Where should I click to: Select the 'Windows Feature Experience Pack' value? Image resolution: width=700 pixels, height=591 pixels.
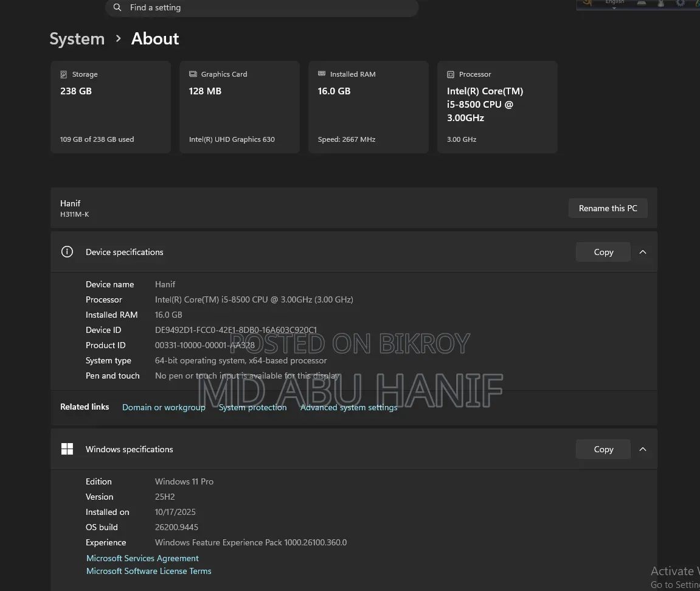point(251,542)
